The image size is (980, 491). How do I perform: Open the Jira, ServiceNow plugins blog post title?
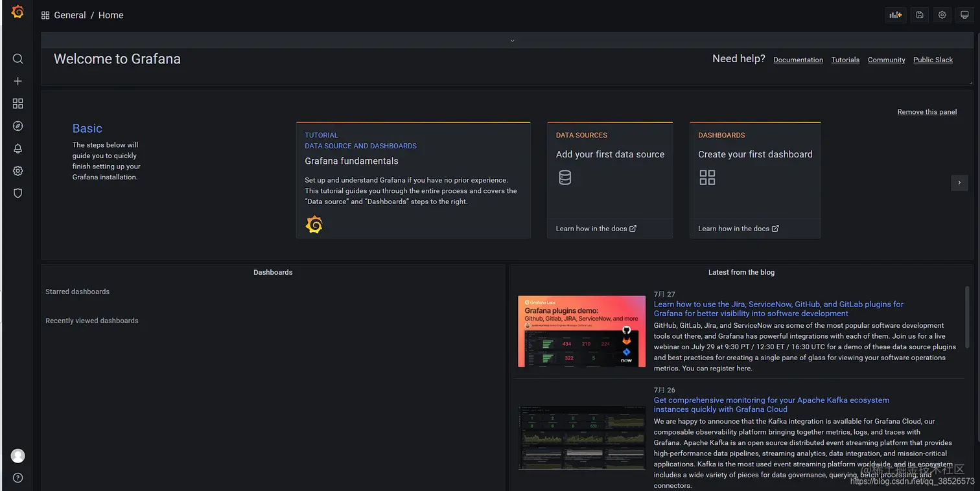pyautogui.click(x=778, y=309)
